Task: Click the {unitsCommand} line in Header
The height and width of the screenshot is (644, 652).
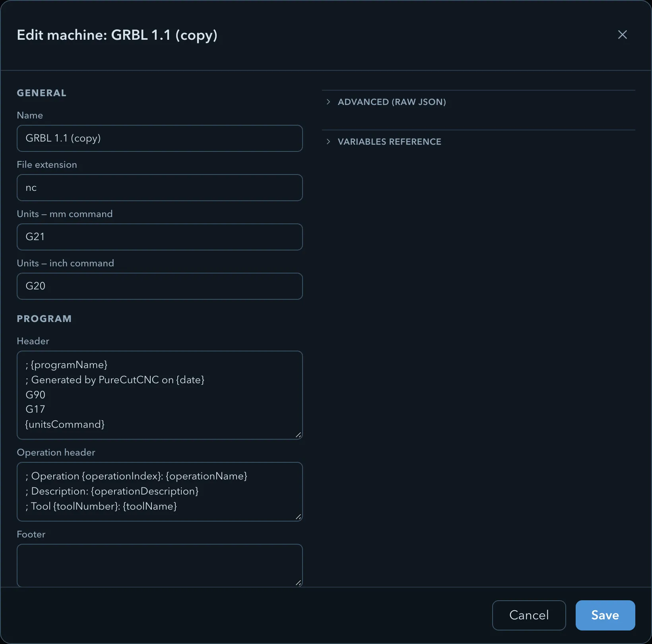Action: (x=65, y=425)
